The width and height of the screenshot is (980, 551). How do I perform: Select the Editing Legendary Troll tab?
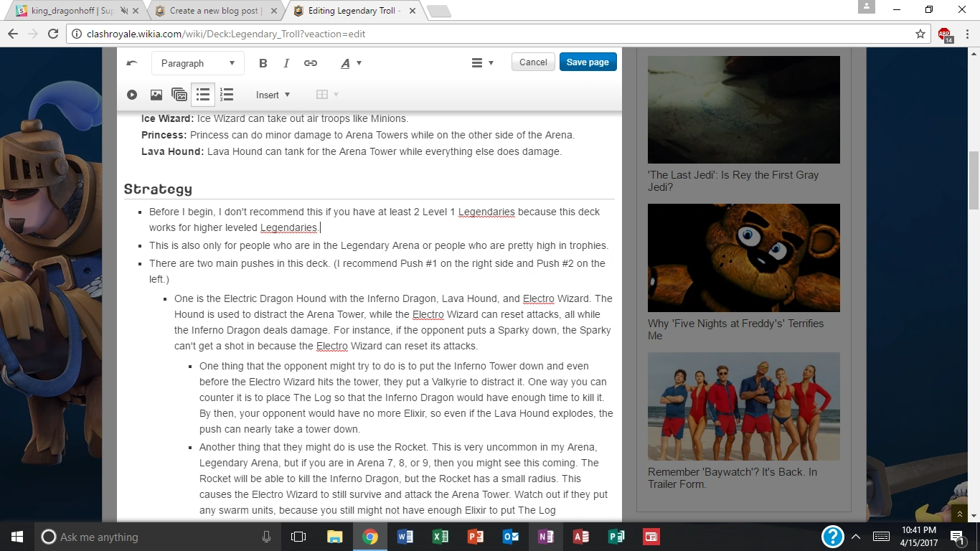click(x=354, y=11)
